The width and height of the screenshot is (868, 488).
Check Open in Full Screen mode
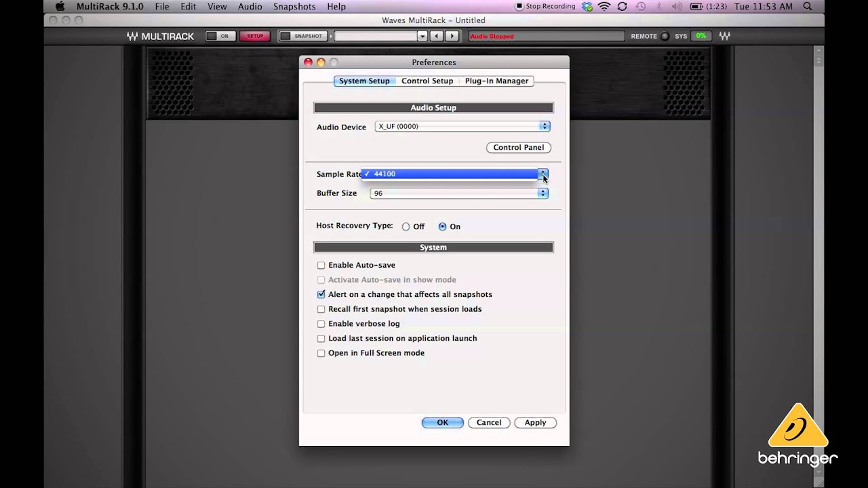(321, 353)
